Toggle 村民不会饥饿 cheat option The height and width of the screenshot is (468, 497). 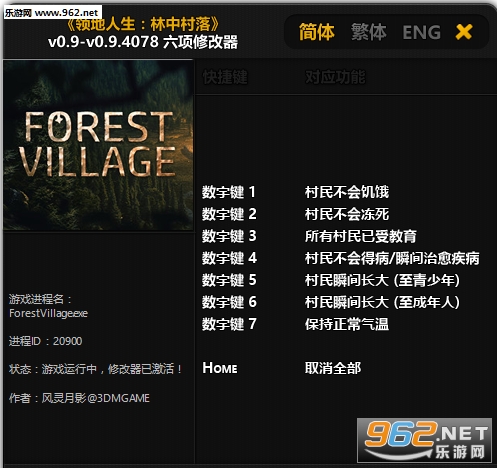point(347,192)
